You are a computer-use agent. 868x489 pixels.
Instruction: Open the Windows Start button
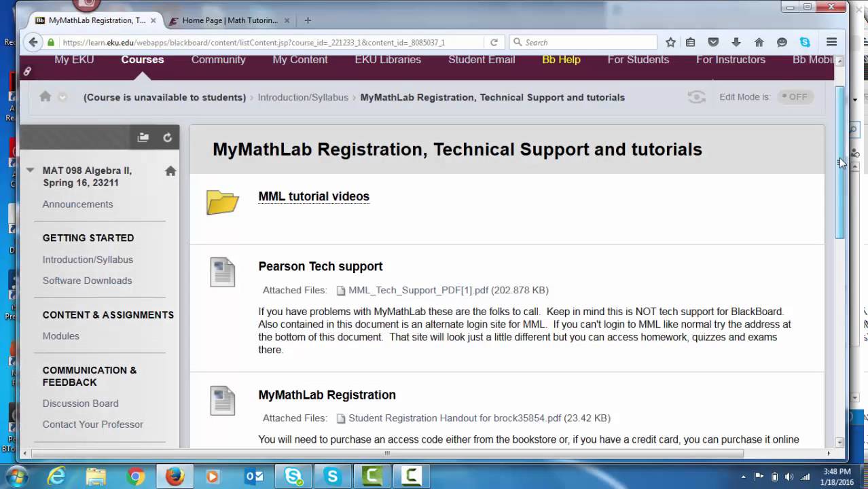point(15,476)
